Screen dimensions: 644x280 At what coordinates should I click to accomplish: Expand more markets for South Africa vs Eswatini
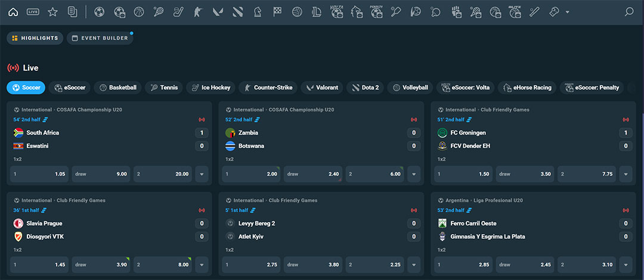[x=202, y=174]
